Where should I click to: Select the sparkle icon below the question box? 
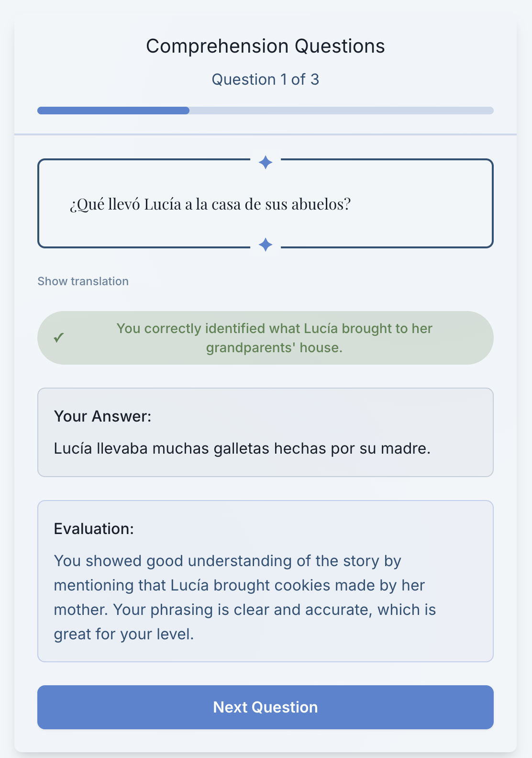point(266,244)
